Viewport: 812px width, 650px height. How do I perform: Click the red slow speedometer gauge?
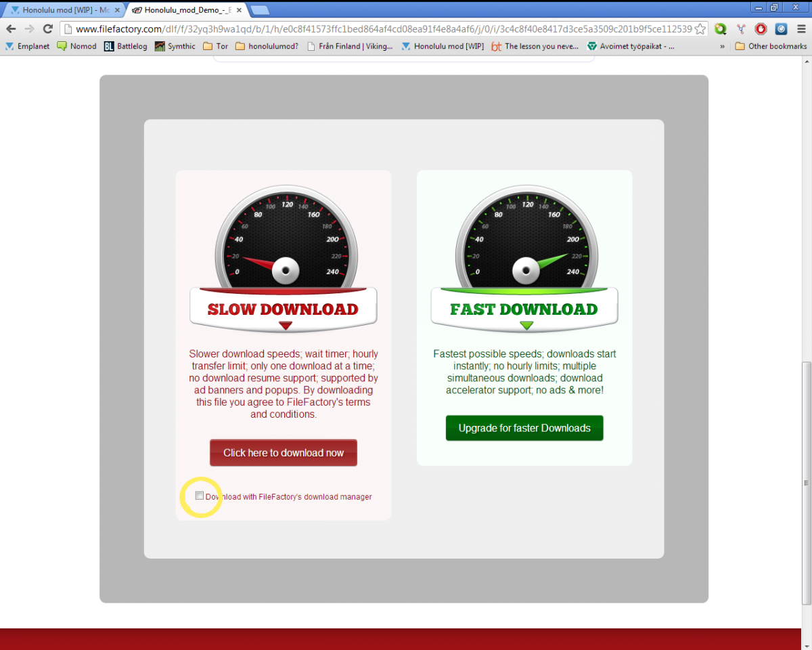(286, 237)
